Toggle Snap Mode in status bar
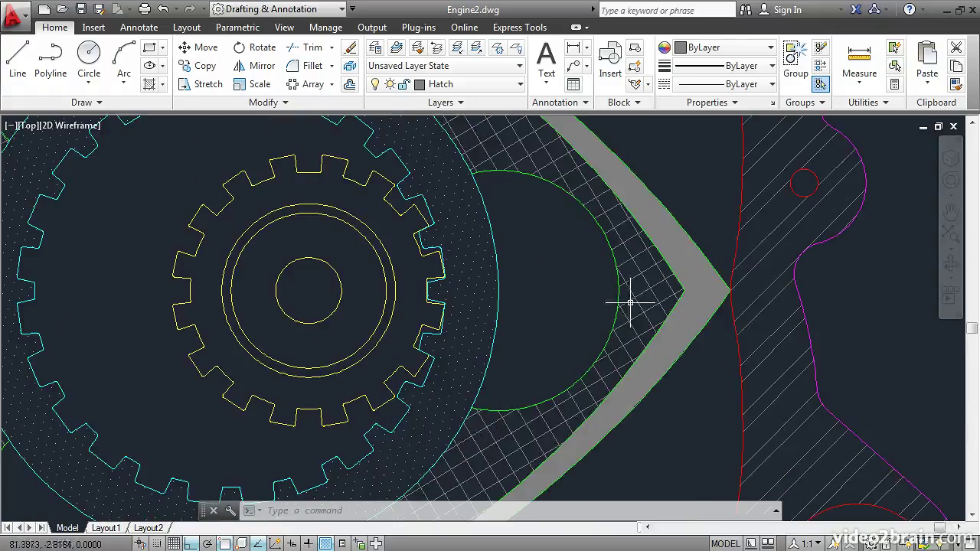This screenshot has width=980, height=551. click(158, 544)
